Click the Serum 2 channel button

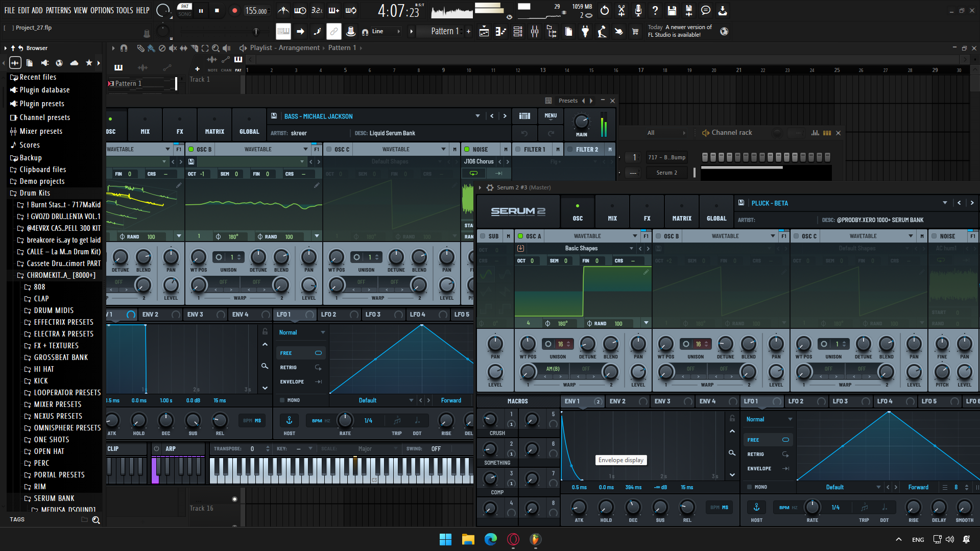(666, 173)
